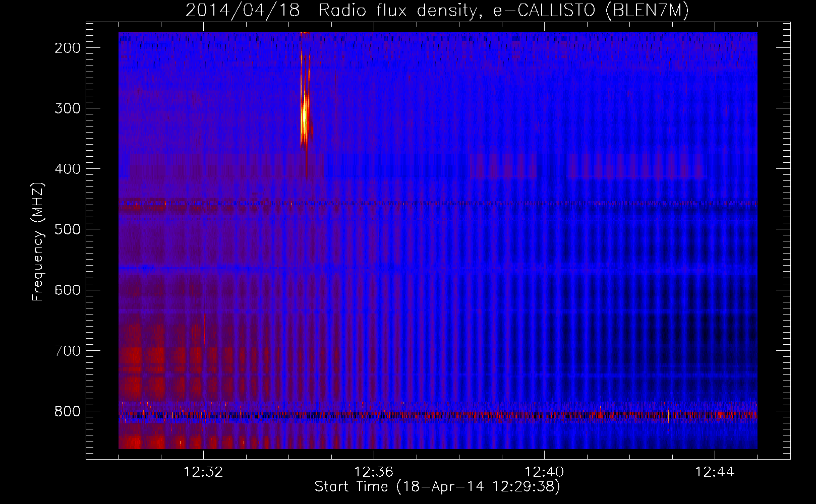Click the 700 frequency tick label
The height and width of the screenshot is (504, 816).
(x=68, y=351)
